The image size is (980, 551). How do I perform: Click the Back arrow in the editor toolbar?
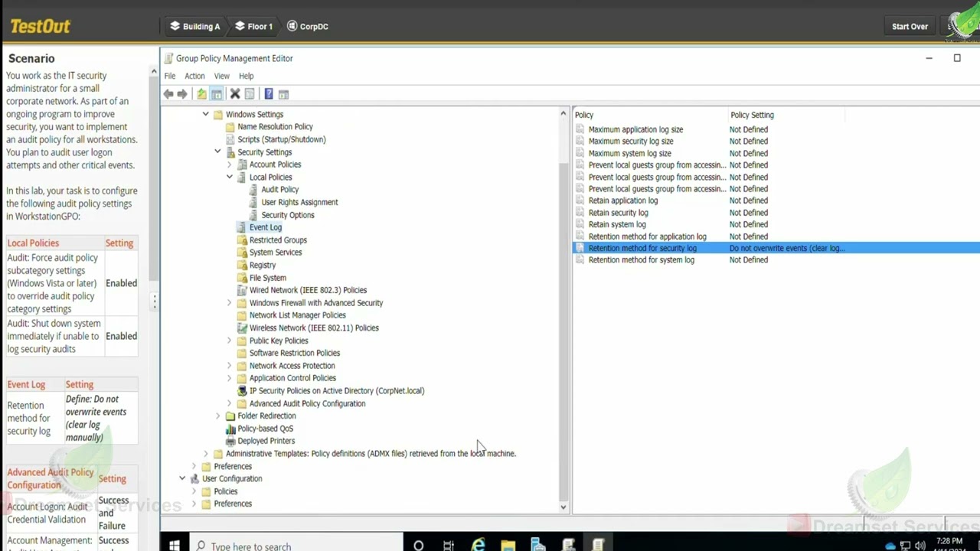pos(168,94)
